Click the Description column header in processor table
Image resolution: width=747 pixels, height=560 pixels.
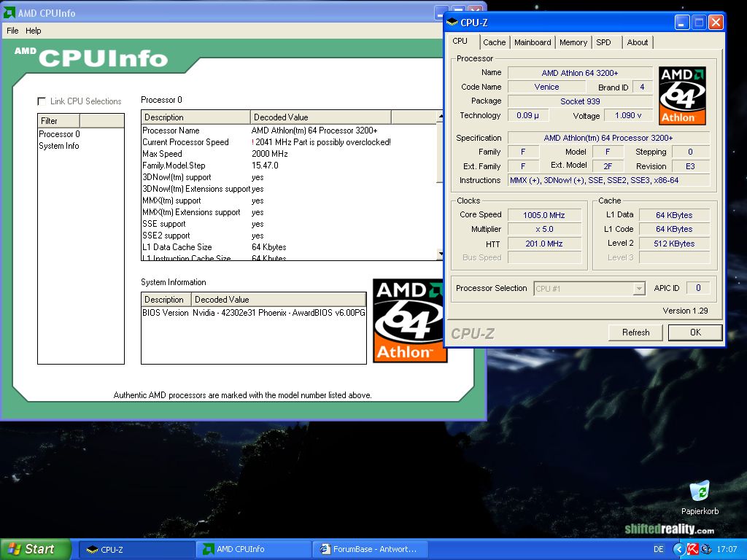point(196,117)
